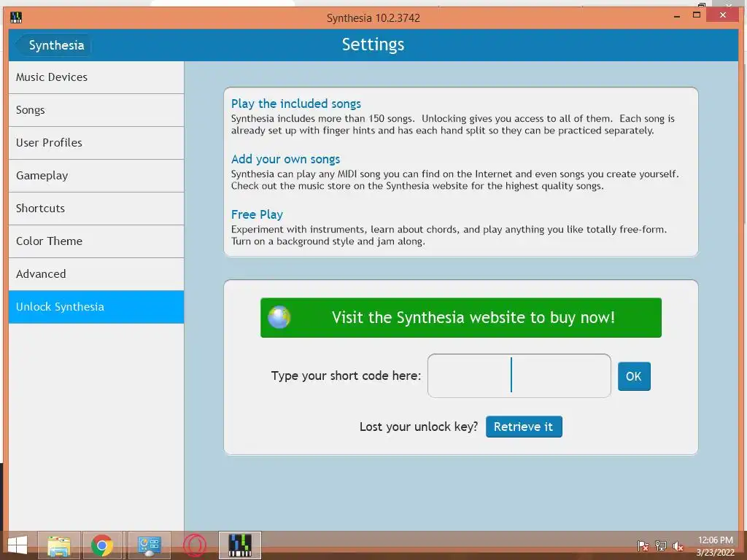Click Visit the Synthesia website button
Screen dimensions: 747x560
click(x=461, y=318)
